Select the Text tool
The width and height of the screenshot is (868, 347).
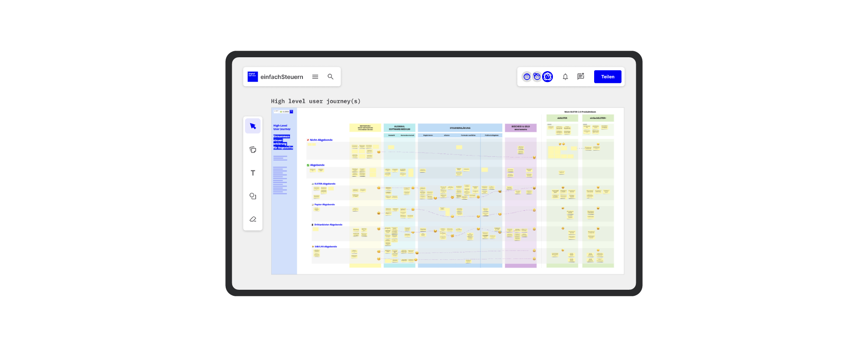(253, 173)
